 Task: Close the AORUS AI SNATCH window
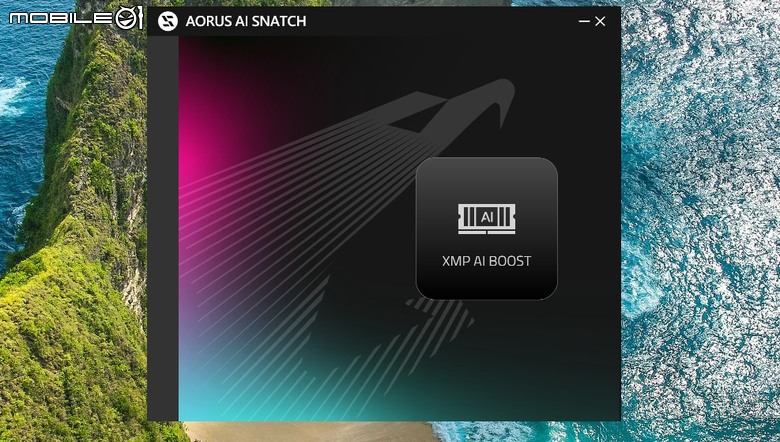(x=600, y=21)
